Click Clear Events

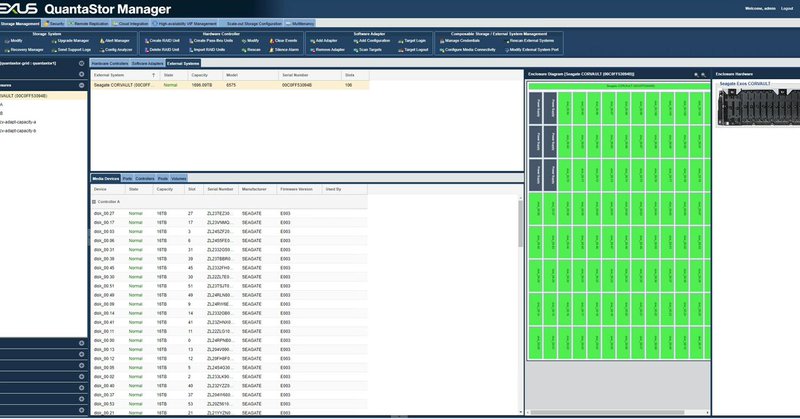click(283, 41)
